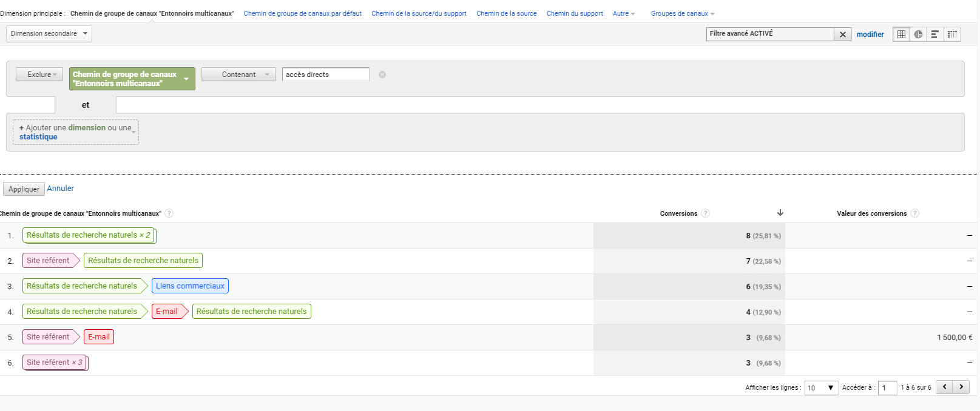Clear the advanced filter with X

[x=842, y=35]
